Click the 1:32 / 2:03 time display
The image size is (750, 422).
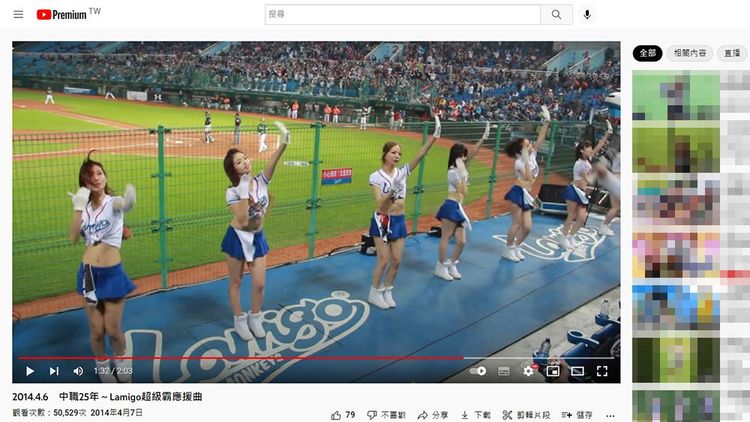click(x=113, y=371)
